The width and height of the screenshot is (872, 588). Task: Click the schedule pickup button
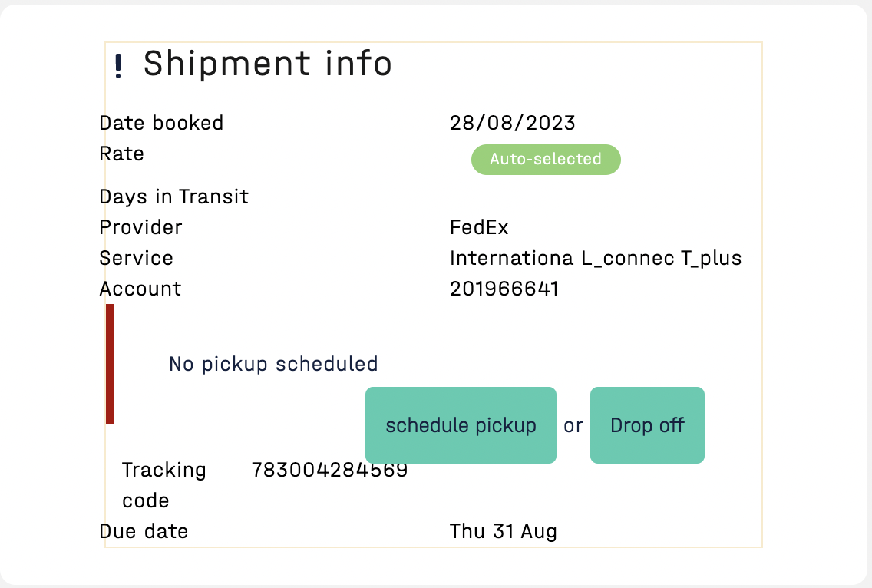tap(461, 425)
